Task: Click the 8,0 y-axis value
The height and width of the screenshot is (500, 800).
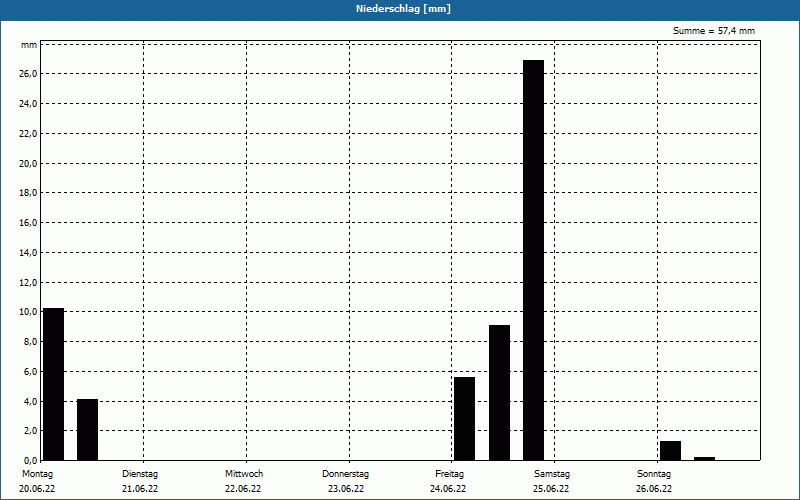Action: [30, 342]
